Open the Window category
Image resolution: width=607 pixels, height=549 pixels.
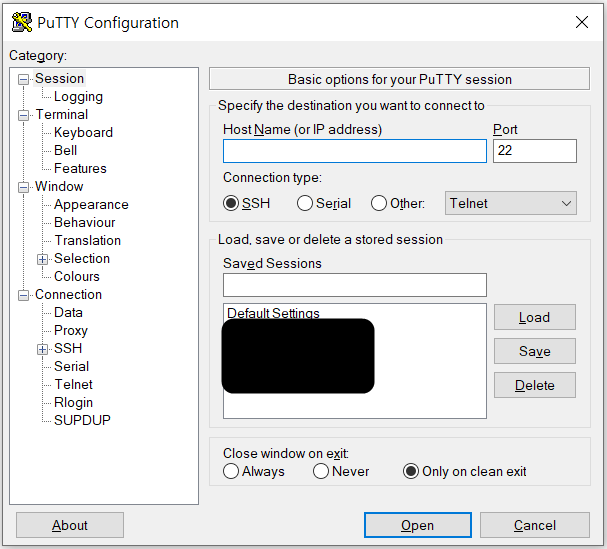tap(59, 186)
